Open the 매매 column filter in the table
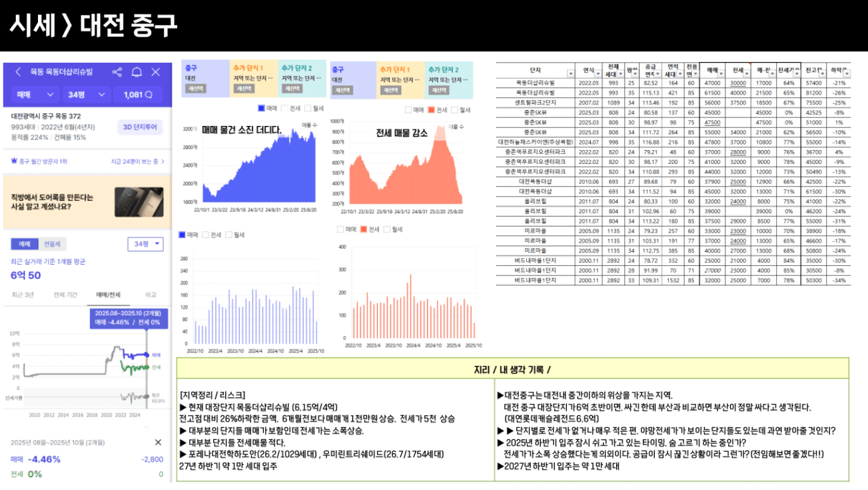868x490 pixels. click(x=720, y=73)
